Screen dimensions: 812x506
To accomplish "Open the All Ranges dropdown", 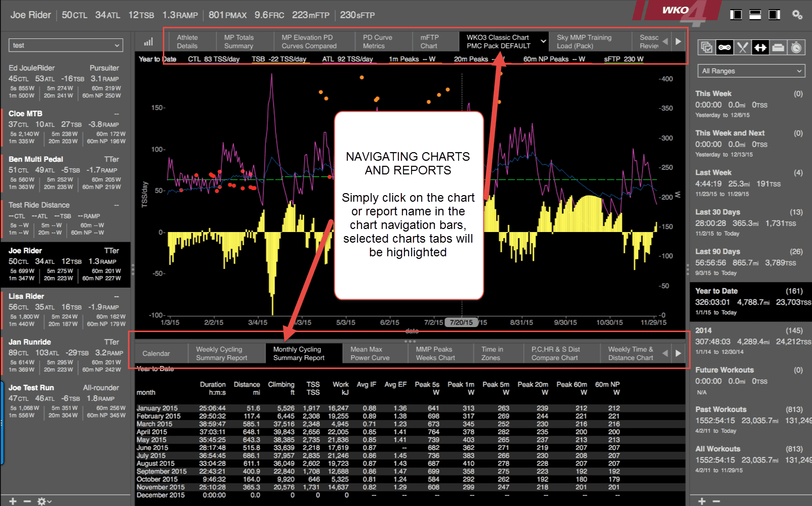I will click(751, 71).
